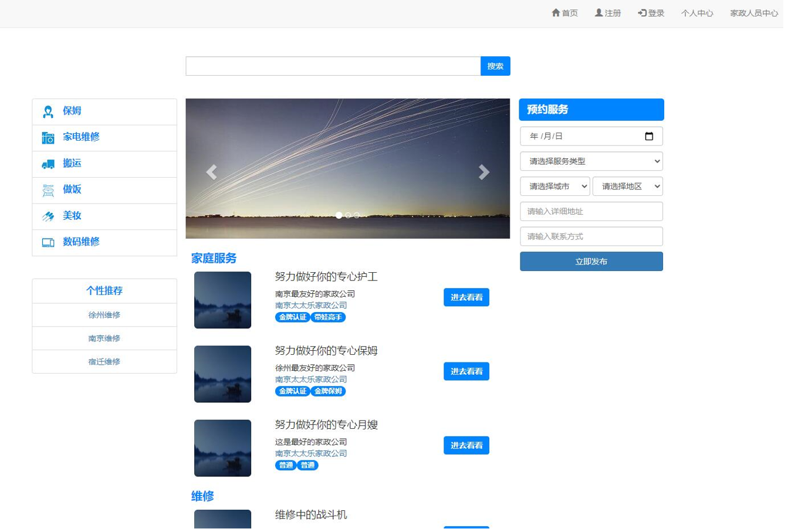Select 搬运 category in sidebar
Image resolution: width=788 pixels, height=532 pixels.
105,165
